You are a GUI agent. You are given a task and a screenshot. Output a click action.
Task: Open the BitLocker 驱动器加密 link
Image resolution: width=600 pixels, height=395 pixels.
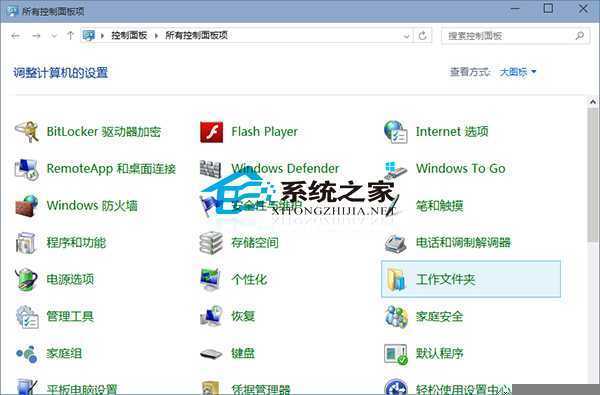(104, 132)
